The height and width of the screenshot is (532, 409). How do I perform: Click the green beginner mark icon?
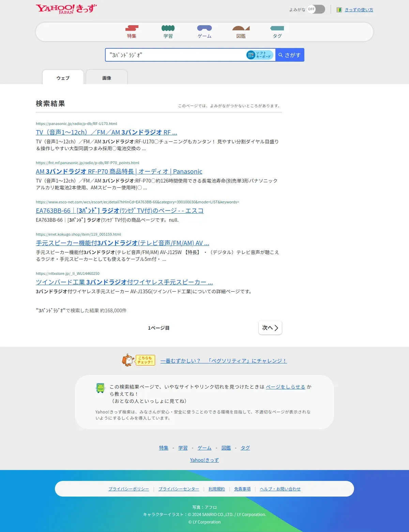click(339, 10)
